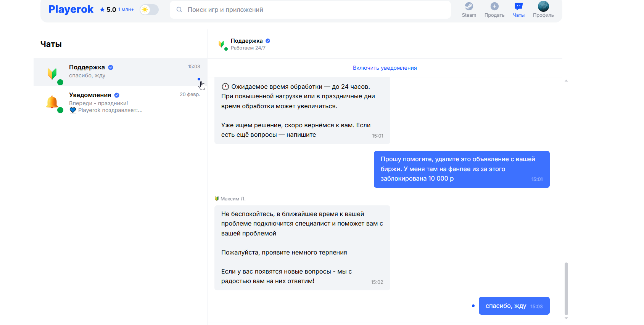Click the message 'спасибо, жду' bubble
This screenshot has width=644, height=325.
tap(514, 306)
